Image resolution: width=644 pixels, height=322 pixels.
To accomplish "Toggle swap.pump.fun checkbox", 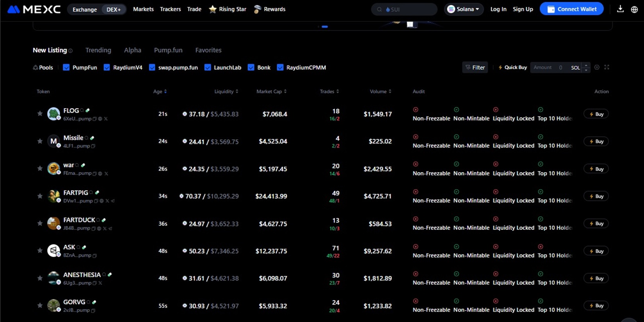I will point(152,68).
